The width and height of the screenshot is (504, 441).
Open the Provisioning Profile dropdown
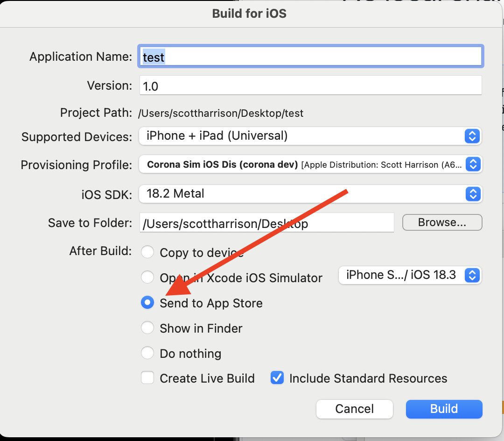coord(310,164)
